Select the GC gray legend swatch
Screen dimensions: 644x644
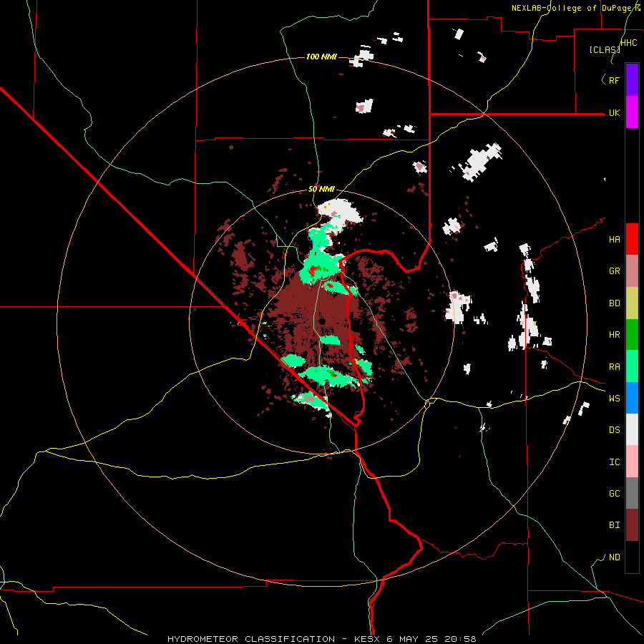pos(632,493)
